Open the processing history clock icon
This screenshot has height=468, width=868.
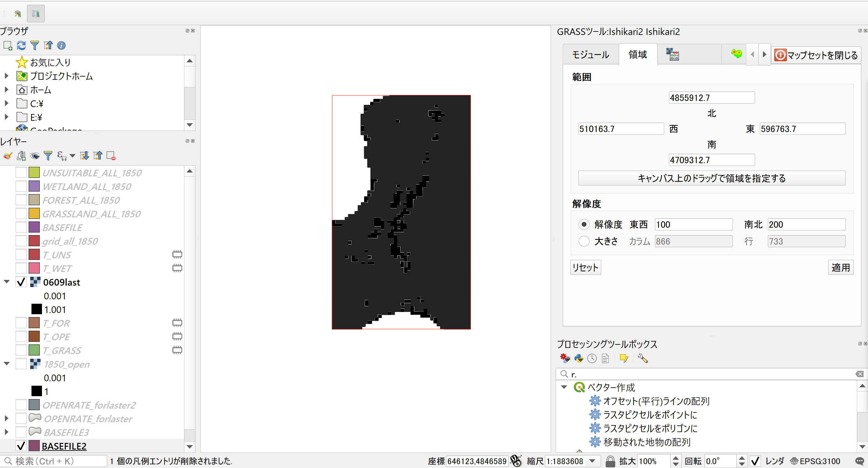point(592,358)
